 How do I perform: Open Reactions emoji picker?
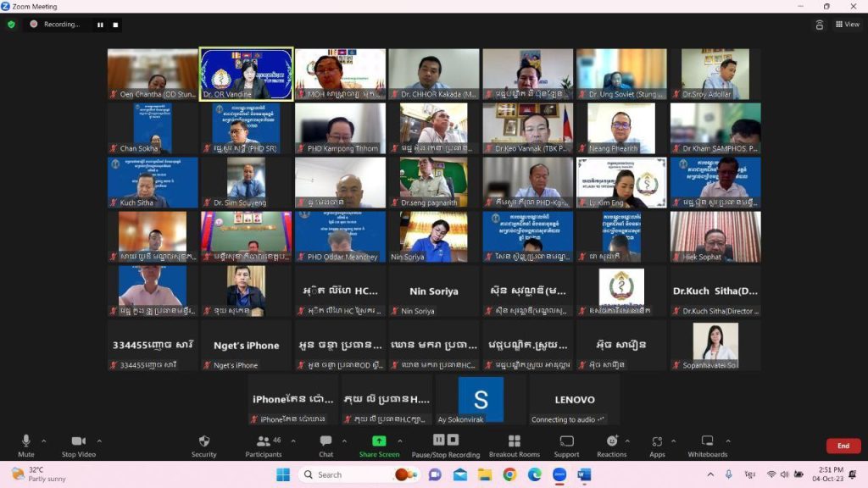coord(611,445)
